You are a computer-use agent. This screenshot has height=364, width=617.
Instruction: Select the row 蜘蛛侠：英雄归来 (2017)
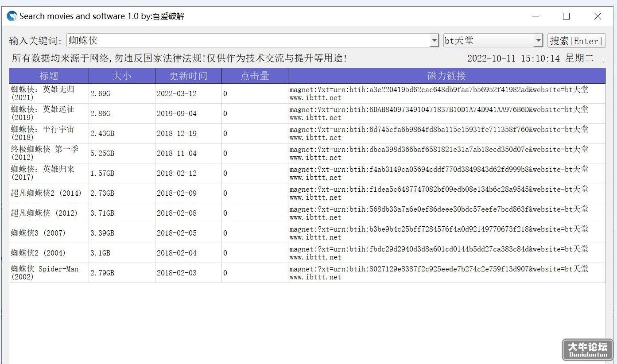click(307, 173)
